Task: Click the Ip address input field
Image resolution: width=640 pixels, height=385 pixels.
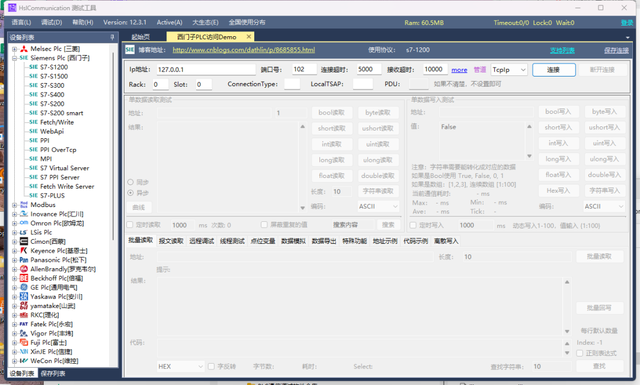Action: tap(206, 69)
